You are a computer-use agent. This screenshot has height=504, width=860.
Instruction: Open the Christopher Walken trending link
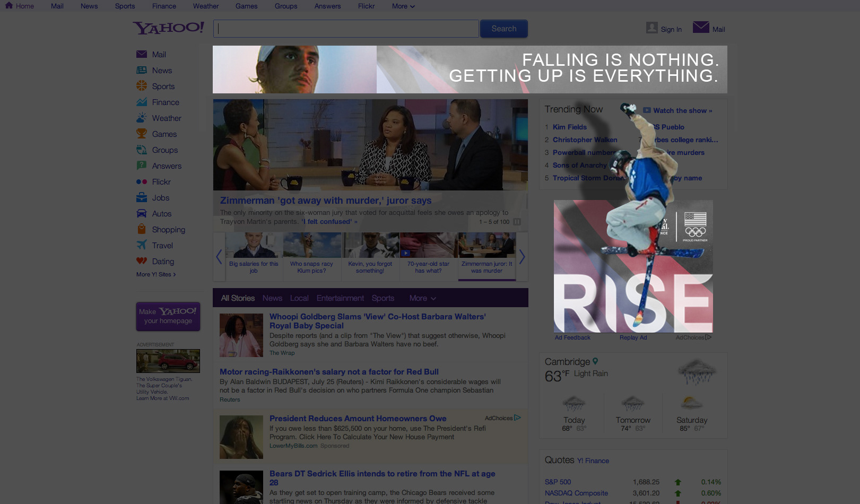[x=585, y=140]
